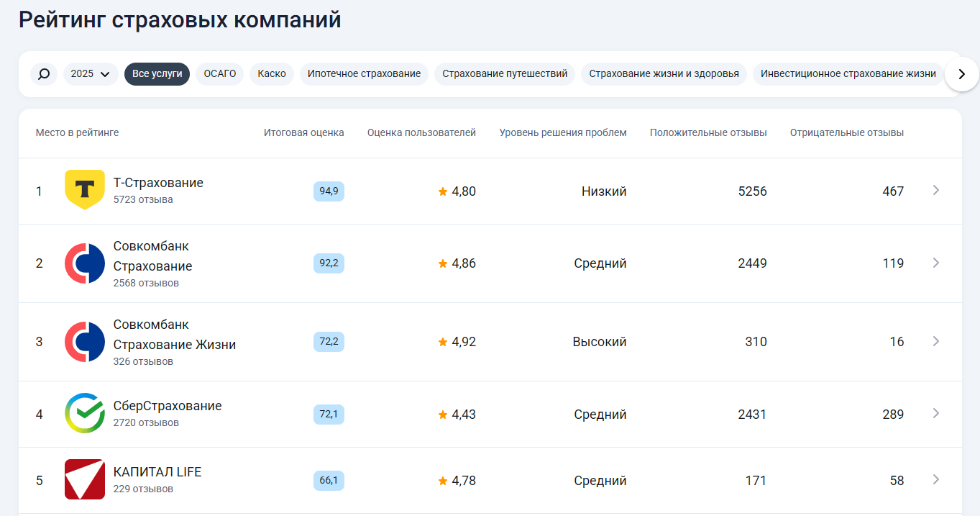Click the 2449 positive reviews value

(x=753, y=263)
